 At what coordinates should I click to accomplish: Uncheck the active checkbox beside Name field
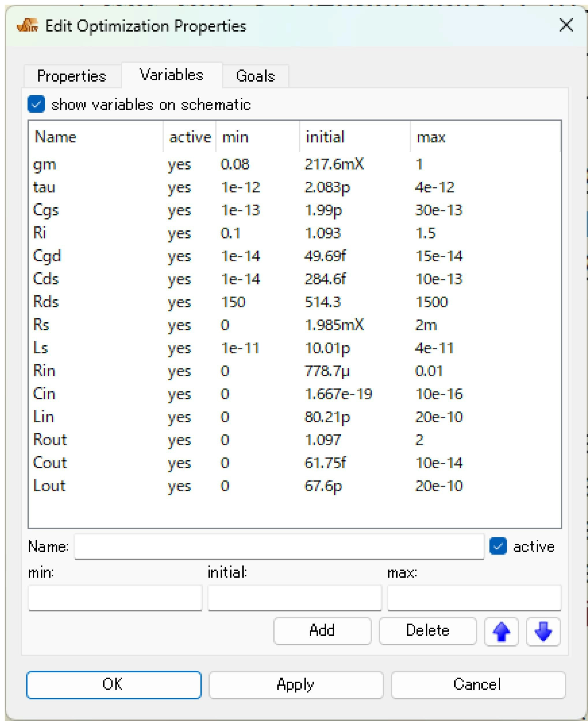tap(498, 546)
